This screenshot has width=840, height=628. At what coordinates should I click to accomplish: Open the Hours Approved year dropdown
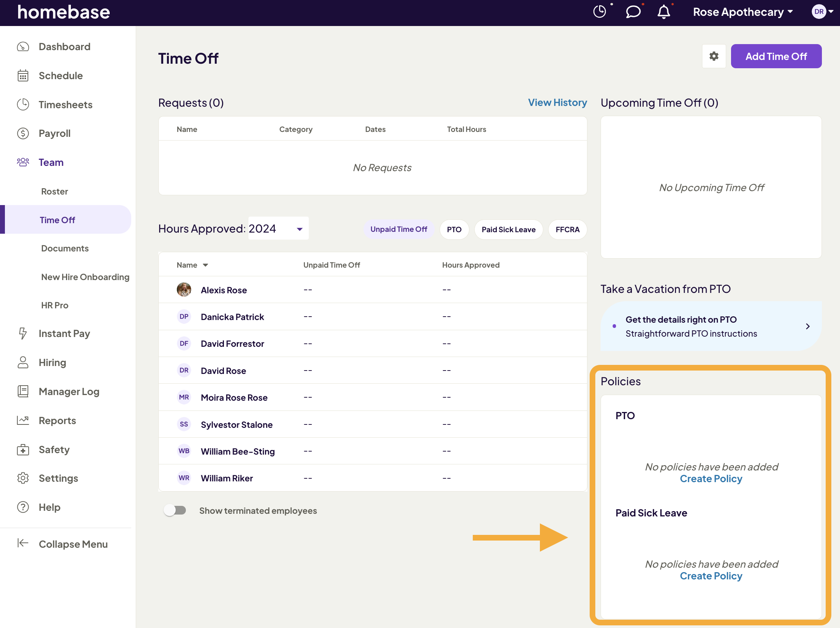(x=278, y=228)
